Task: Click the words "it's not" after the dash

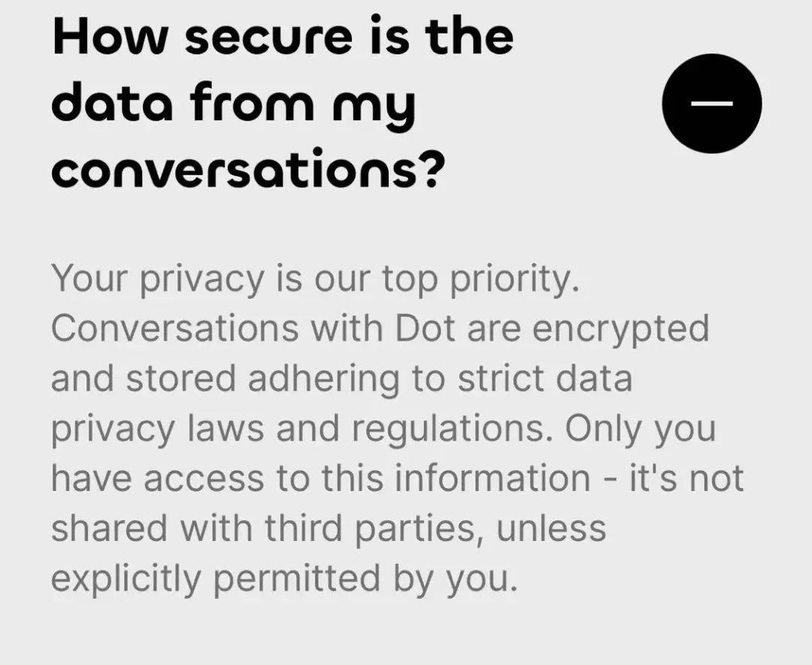Action: point(686,478)
